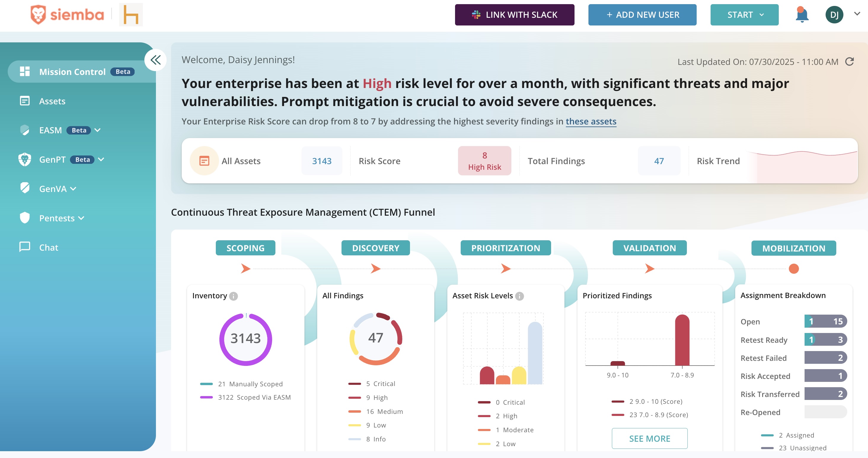Viewport: 868px width, 458px height.
Task: Click the Asset Risk Levels info icon
Action: click(x=520, y=296)
